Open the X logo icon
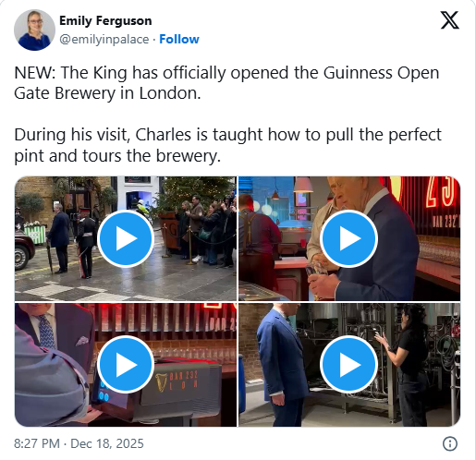 [x=450, y=20]
